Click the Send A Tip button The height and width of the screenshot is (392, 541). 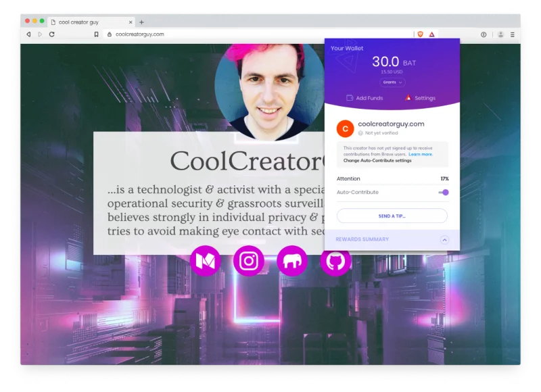pyautogui.click(x=391, y=216)
